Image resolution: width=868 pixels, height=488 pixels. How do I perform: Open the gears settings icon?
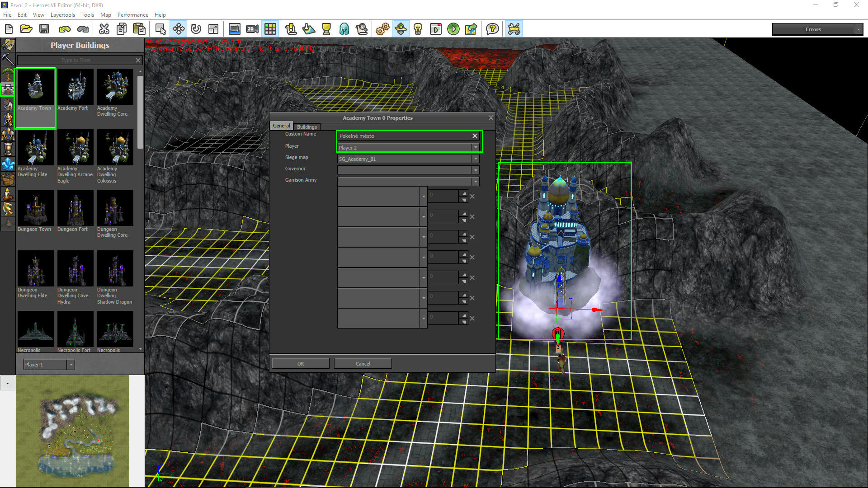[x=382, y=29]
